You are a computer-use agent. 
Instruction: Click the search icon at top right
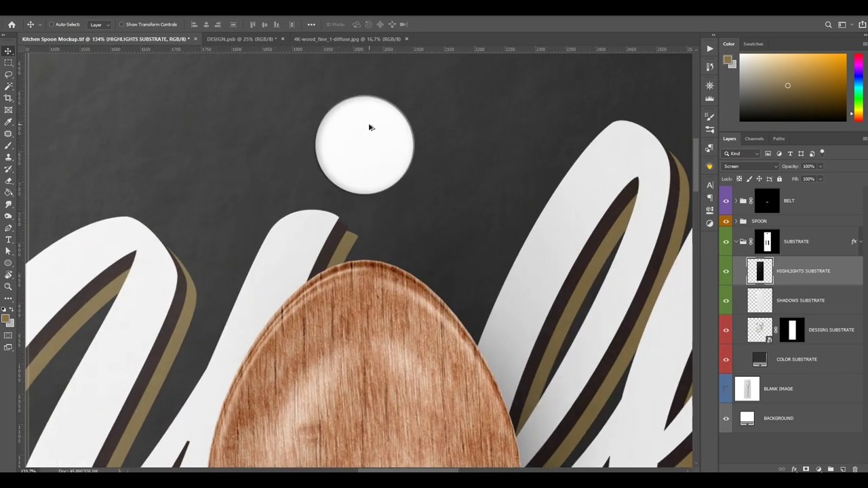point(828,24)
